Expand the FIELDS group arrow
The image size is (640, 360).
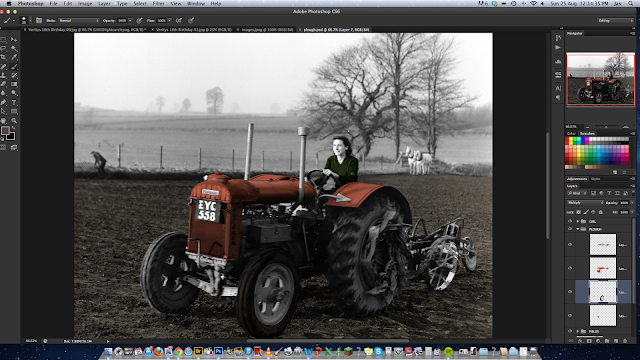578,331
